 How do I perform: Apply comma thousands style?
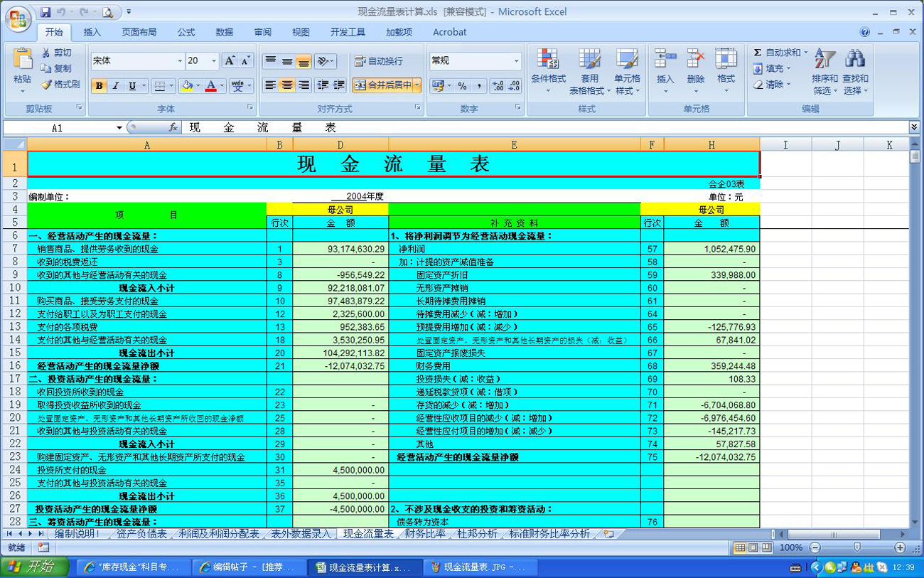click(479, 86)
